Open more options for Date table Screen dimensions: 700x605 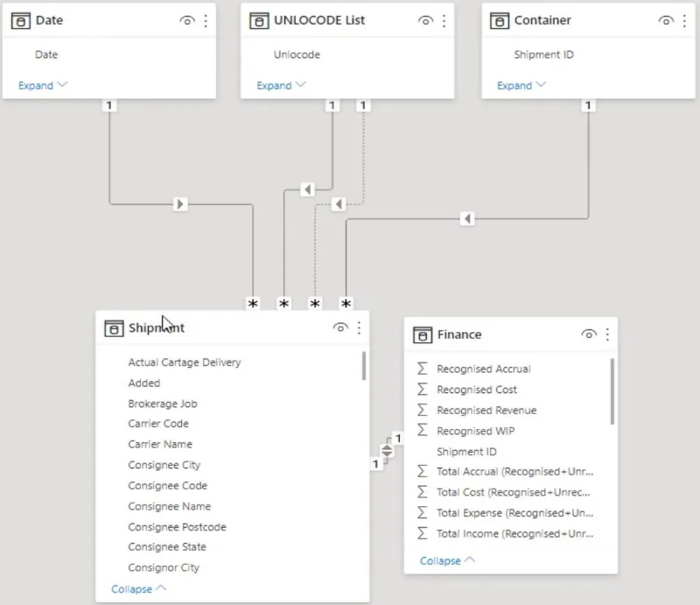(206, 20)
